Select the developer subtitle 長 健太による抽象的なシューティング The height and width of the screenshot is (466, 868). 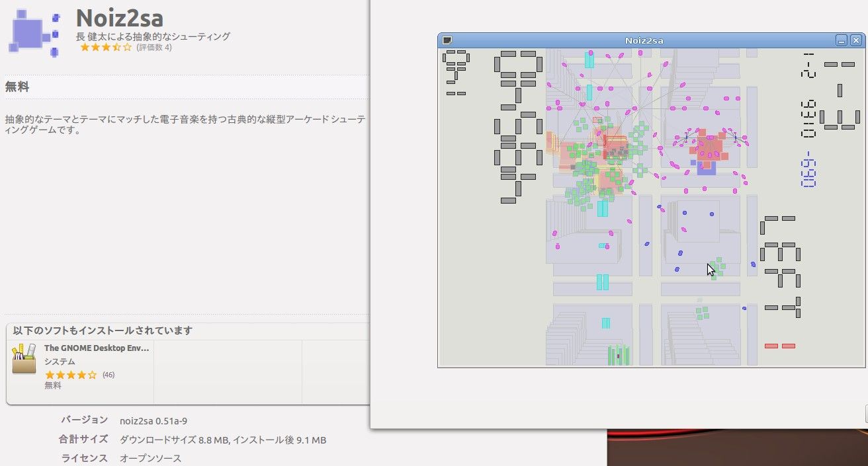pyautogui.click(x=153, y=36)
